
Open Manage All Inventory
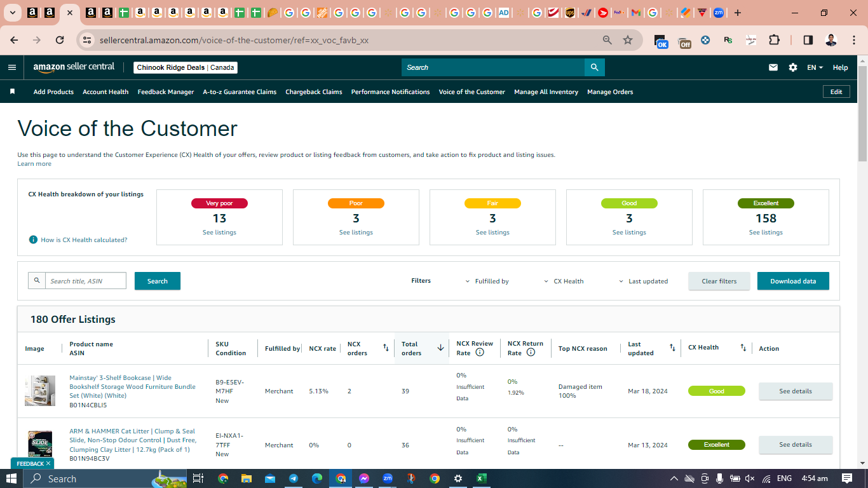pos(546,91)
